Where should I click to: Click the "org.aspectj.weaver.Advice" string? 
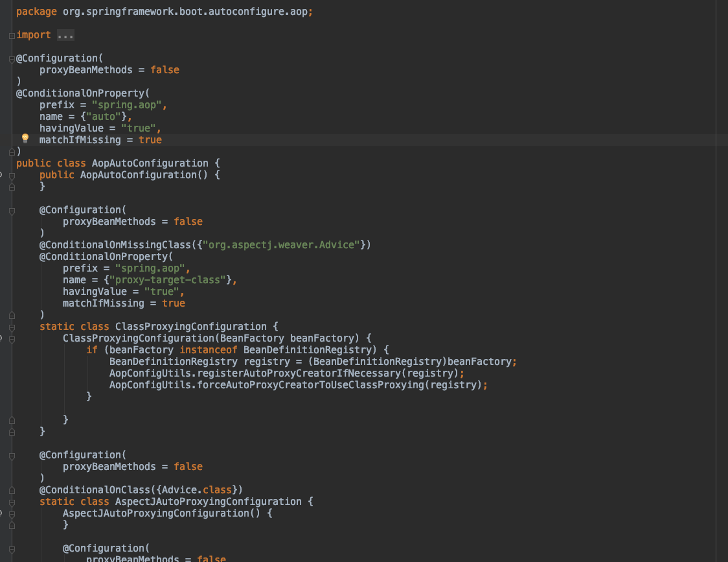click(281, 245)
